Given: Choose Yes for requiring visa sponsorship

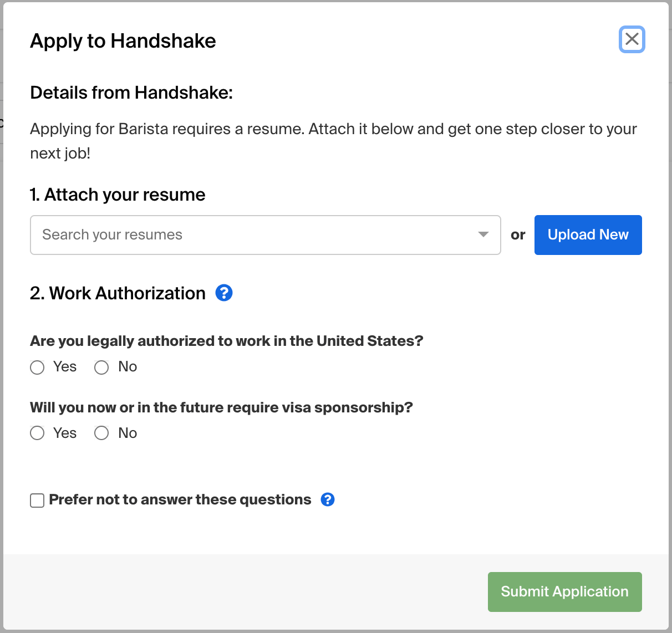Looking at the screenshot, I should click(x=37, y=433).
